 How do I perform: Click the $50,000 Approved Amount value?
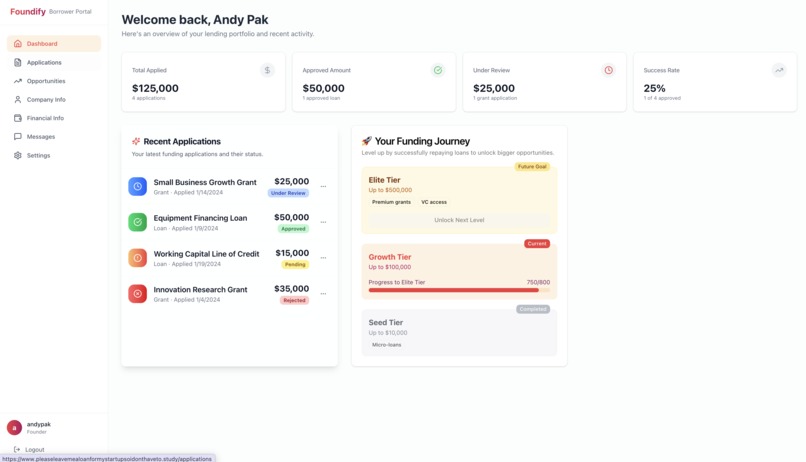click(323, 88)
